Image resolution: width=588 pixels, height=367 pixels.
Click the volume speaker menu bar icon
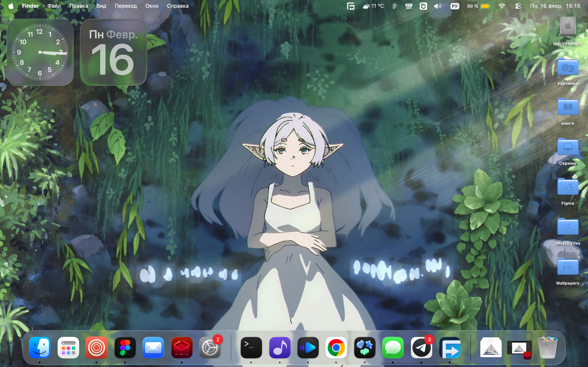click(438, 6)
